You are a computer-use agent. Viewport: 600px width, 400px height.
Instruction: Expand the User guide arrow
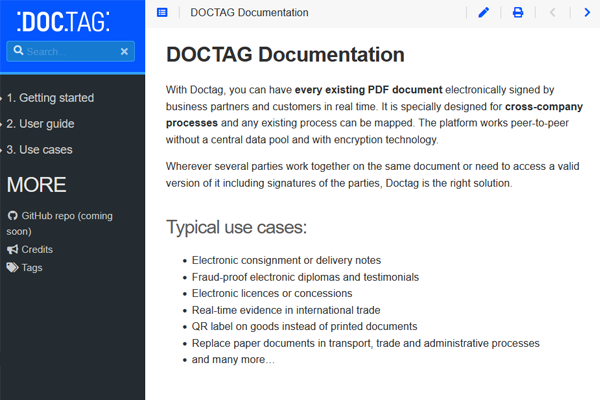pos(1,125)
